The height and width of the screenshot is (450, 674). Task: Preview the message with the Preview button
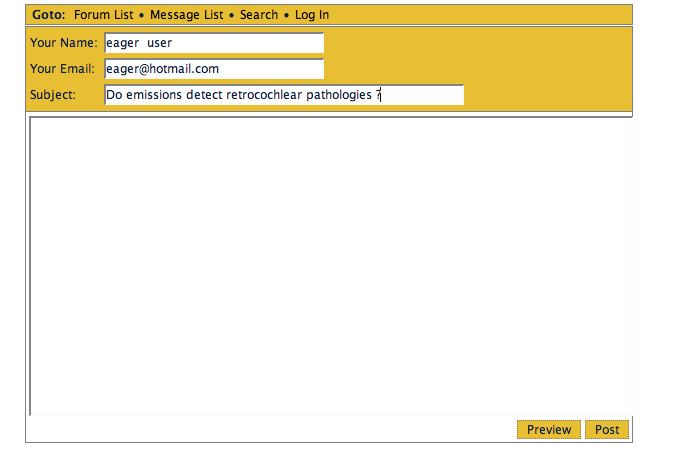(549, 429)
